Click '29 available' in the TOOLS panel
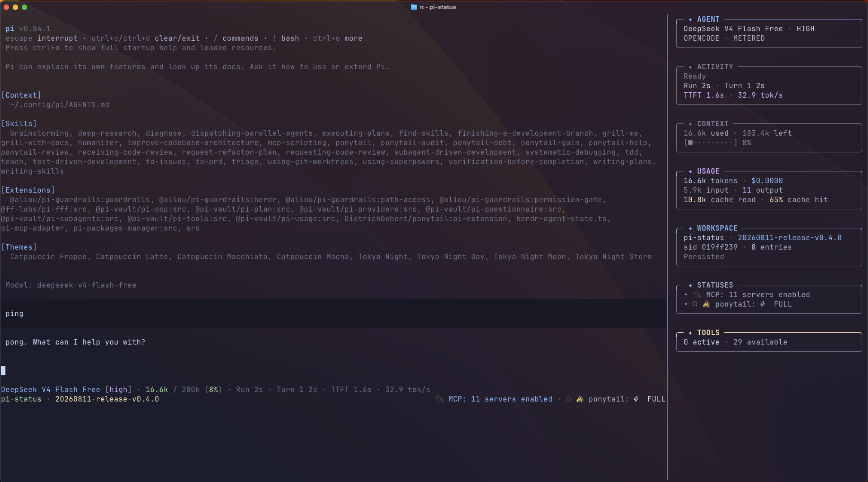This screenshot has height=482, width=868. pos(760,342)
